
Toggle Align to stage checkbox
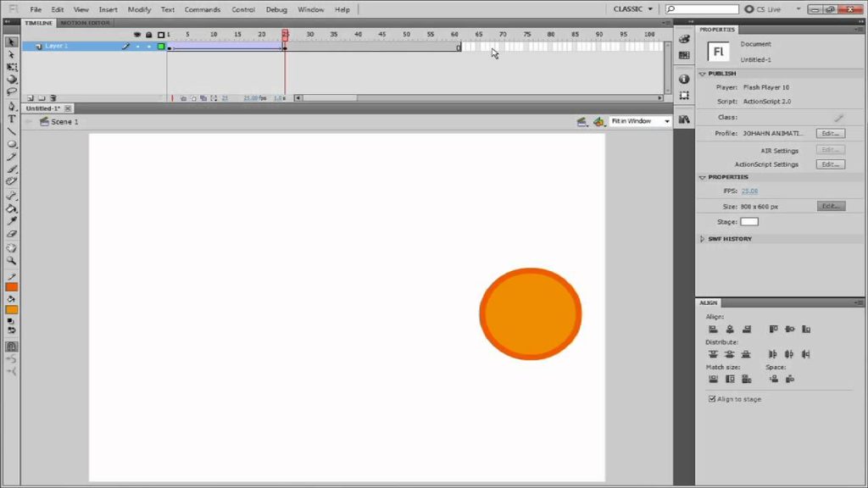[712, 399]
